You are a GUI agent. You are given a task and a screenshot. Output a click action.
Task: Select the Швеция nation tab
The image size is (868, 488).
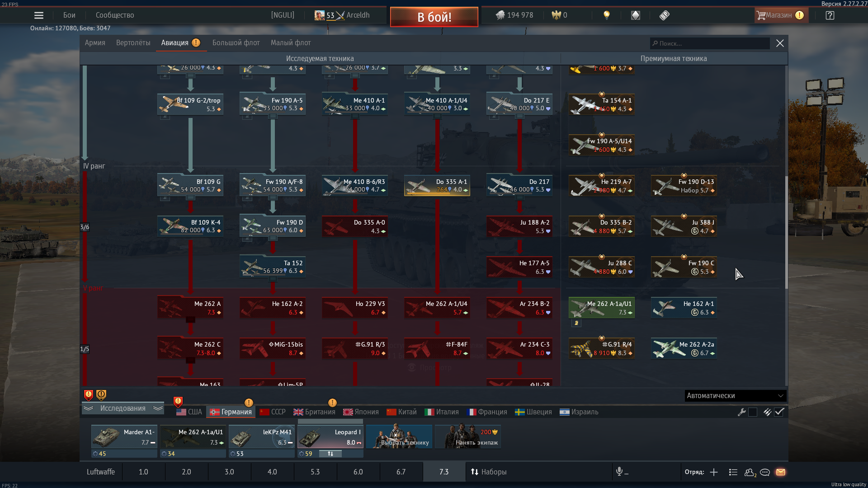533,412
